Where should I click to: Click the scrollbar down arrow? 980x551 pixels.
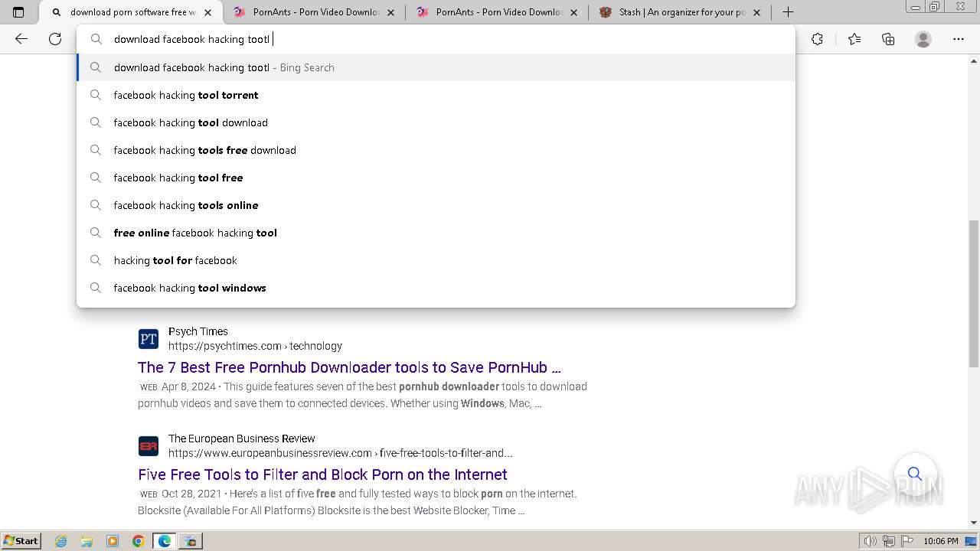[x=974, y=523]
